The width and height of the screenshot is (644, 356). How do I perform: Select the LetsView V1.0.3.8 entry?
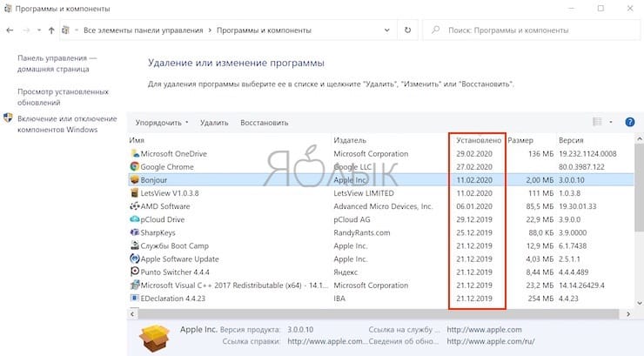tap(169, 193)
